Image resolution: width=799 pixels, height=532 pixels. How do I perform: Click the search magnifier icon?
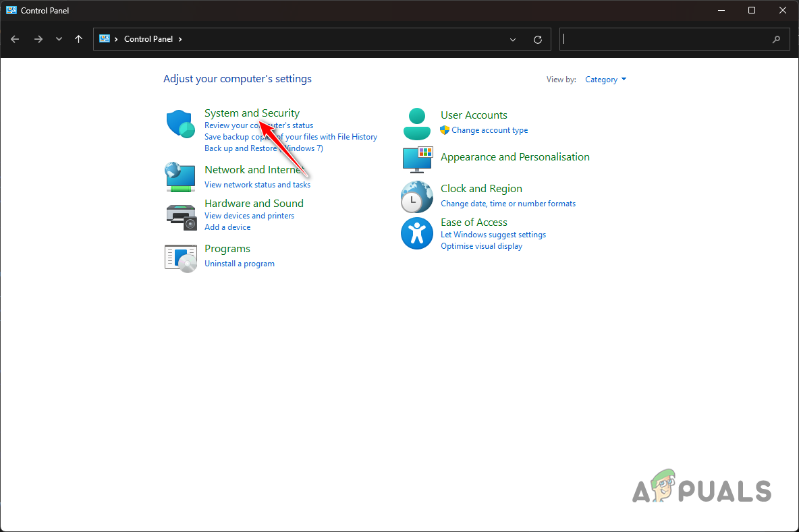(x=776, y=39)
